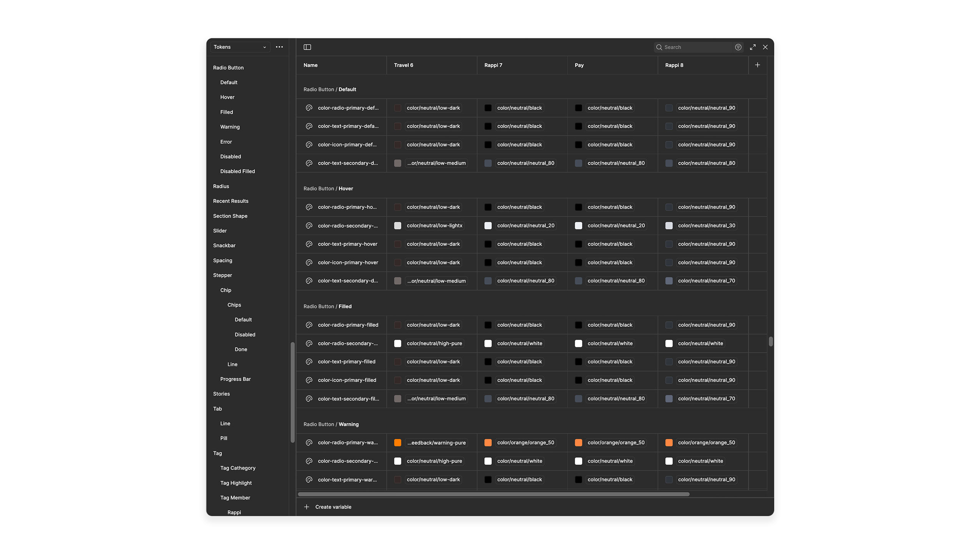The image size is (980, 559).
Task: Click the plus icon beside Create variable
Action: coord(306,507)
